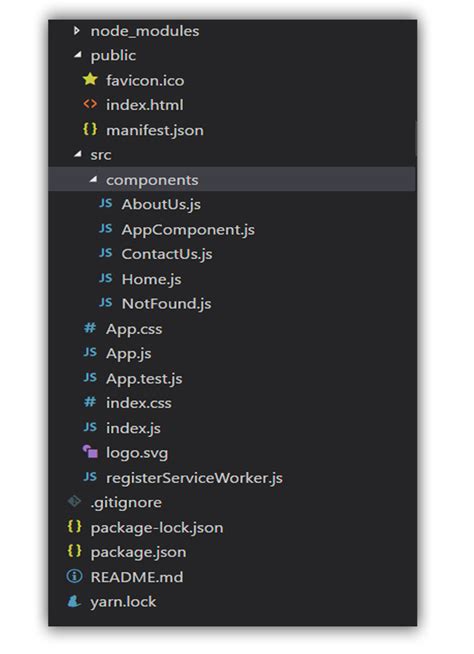Collapse the components folder arrow
Image resolution: width=474 pixels, height=654 pixels.
point(93,179)
